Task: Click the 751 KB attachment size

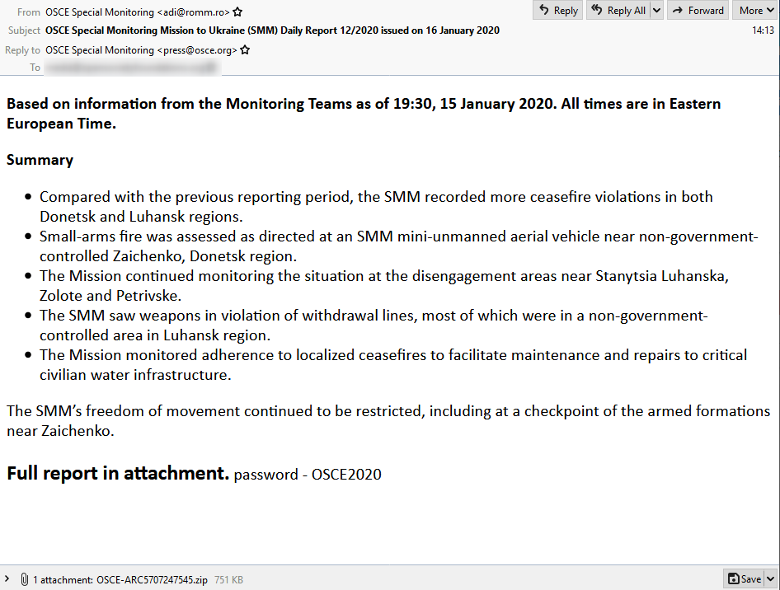Action: [228, 580]
